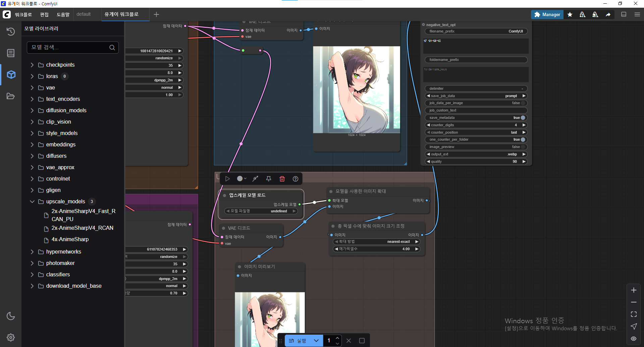
Task: Adjust the counter_digits 4 value
Action: 476,125
